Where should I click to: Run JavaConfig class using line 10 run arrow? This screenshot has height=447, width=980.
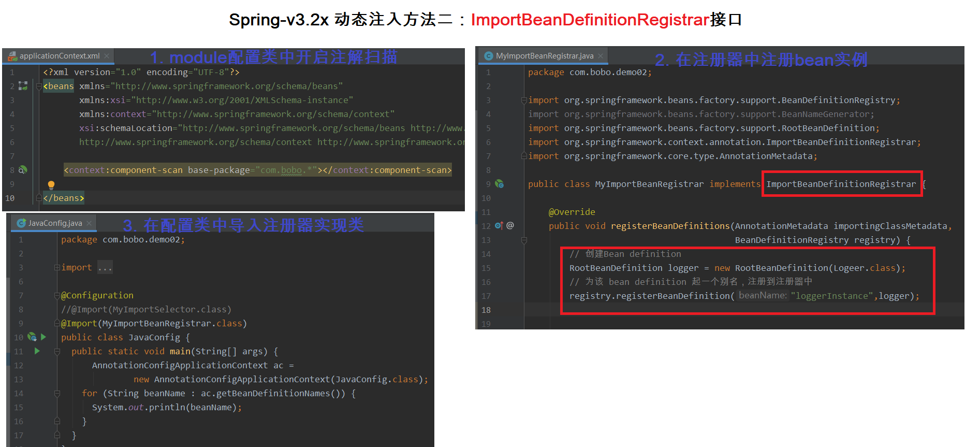[x=43, y=337]
